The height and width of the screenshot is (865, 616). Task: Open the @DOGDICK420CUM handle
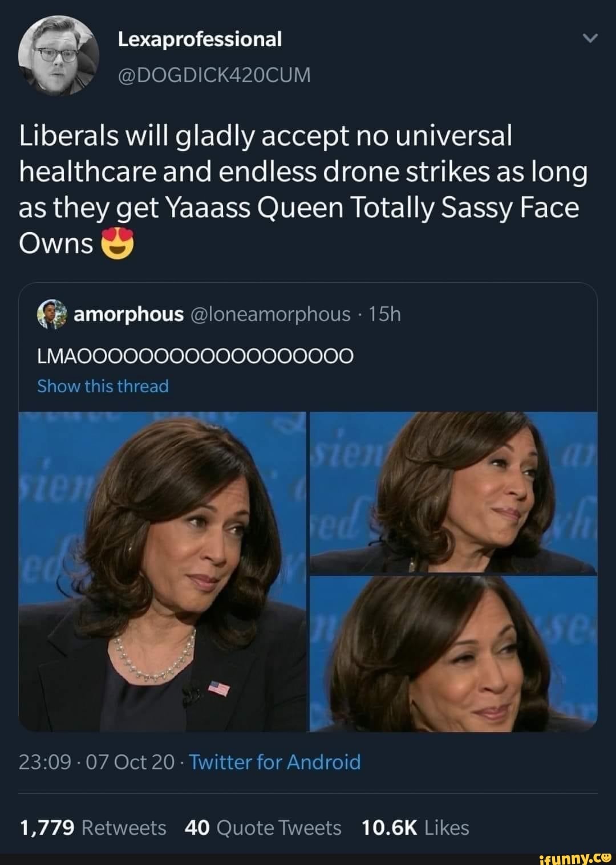click(214, 75)
